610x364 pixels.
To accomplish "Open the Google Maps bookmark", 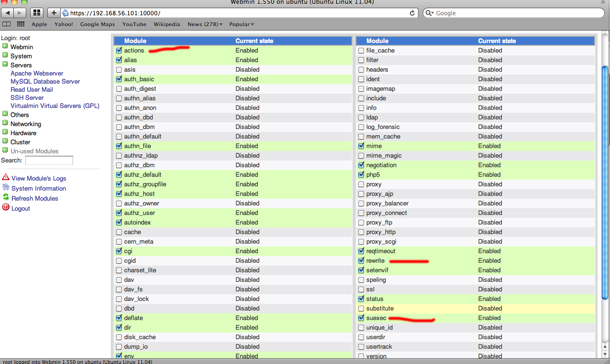I will click(x=97, y=24).
